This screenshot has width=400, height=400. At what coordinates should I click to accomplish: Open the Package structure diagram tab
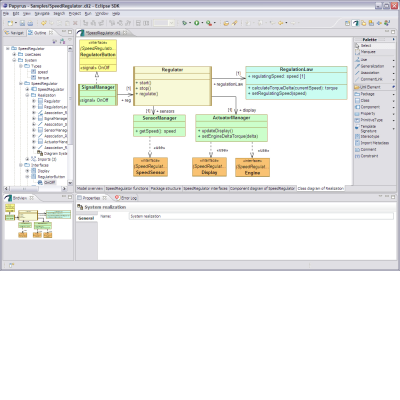(x=166, y=189)
